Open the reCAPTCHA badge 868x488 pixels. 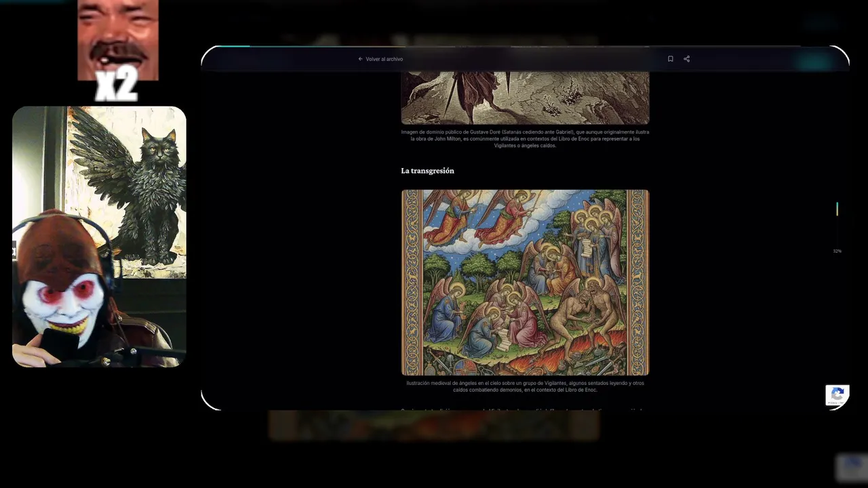[x=837, y=395]
